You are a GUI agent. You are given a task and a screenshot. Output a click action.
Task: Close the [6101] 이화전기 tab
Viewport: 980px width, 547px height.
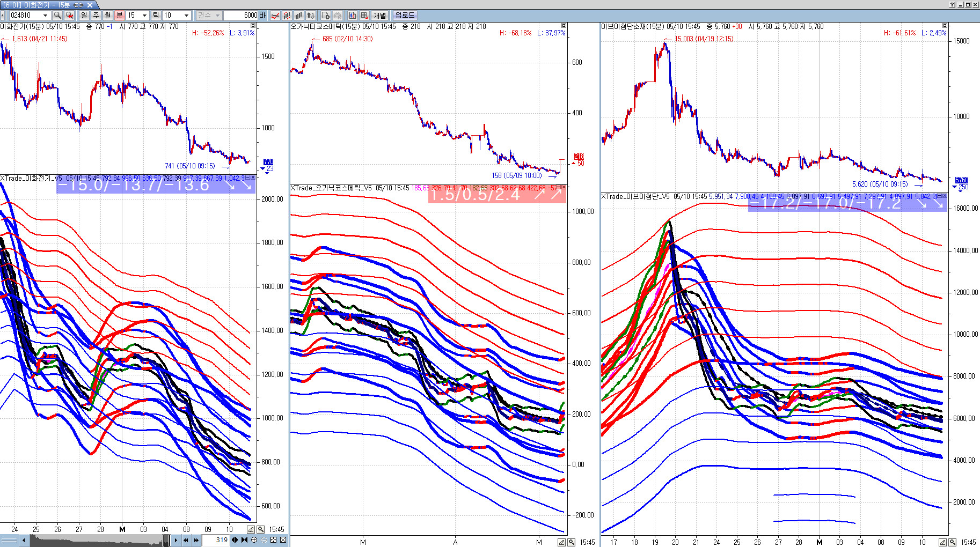(x=90, y=5)
